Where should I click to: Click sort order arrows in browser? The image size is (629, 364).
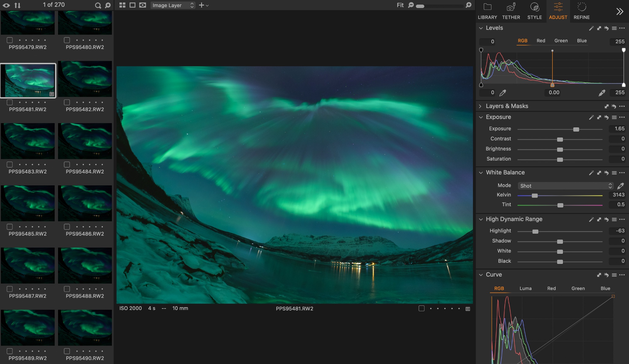tap(18, 5)
